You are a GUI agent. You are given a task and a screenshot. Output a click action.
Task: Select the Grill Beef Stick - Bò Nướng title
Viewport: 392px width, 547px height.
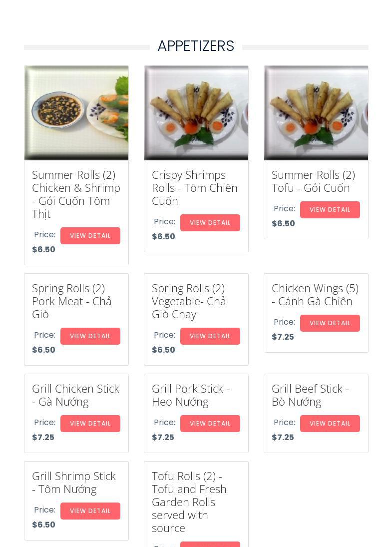click(x=310, y=395)
